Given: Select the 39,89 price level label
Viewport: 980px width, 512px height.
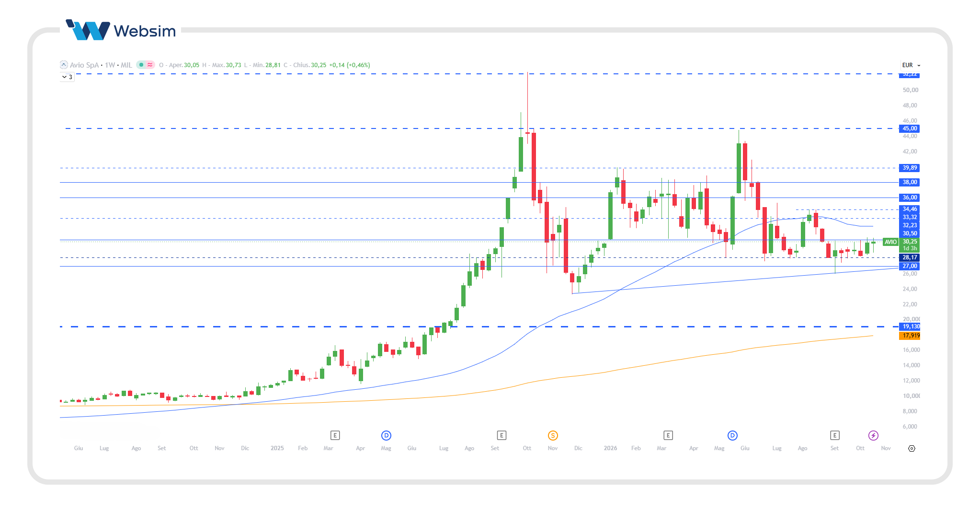Looking at the screenshot, I should pos(910,168).
